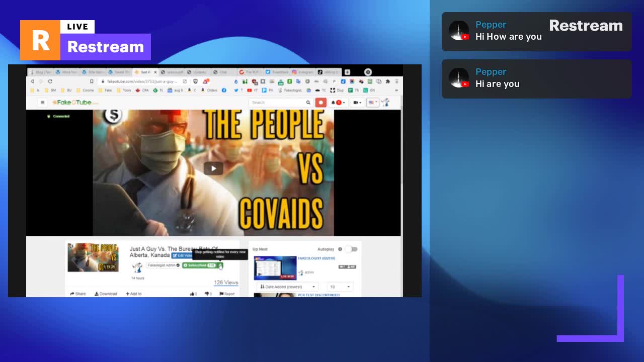
Task: Click the Facebook bookmark icon
Action: pos(224,90)
